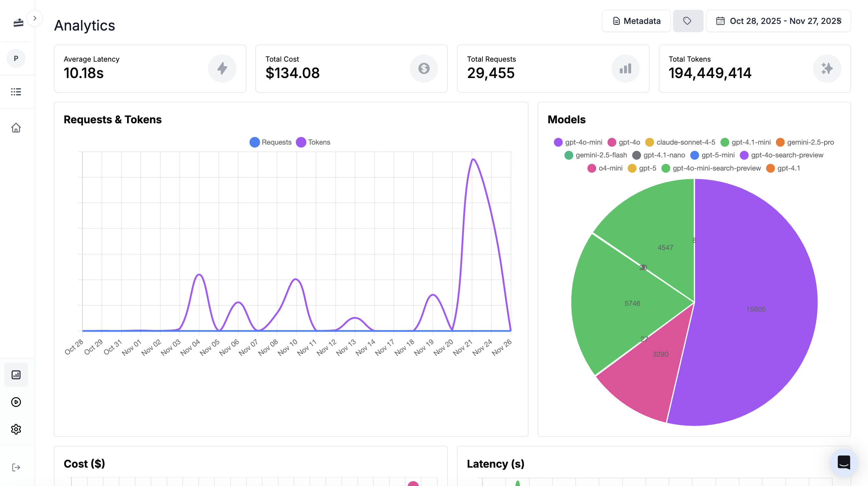Click the tag filter icon beside Metadata
Screen dimensions: 868x486
point(688,21)
